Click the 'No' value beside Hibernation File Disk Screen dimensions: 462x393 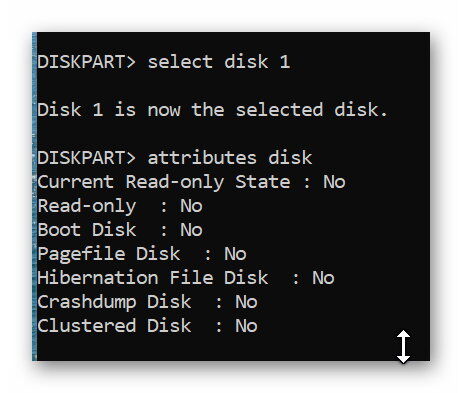click(323, 278)
